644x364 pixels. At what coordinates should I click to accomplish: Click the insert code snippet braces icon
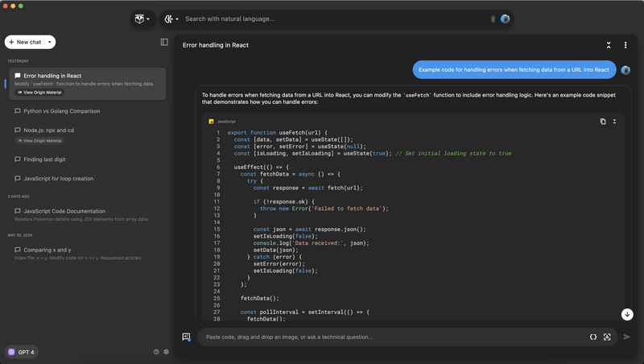pyautogui.click(x=593, y=337)
